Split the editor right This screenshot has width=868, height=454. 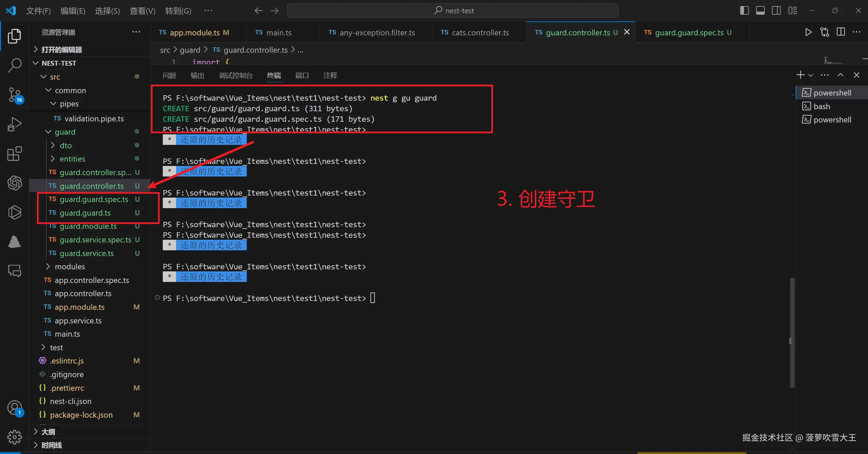(x=841, y=32)
